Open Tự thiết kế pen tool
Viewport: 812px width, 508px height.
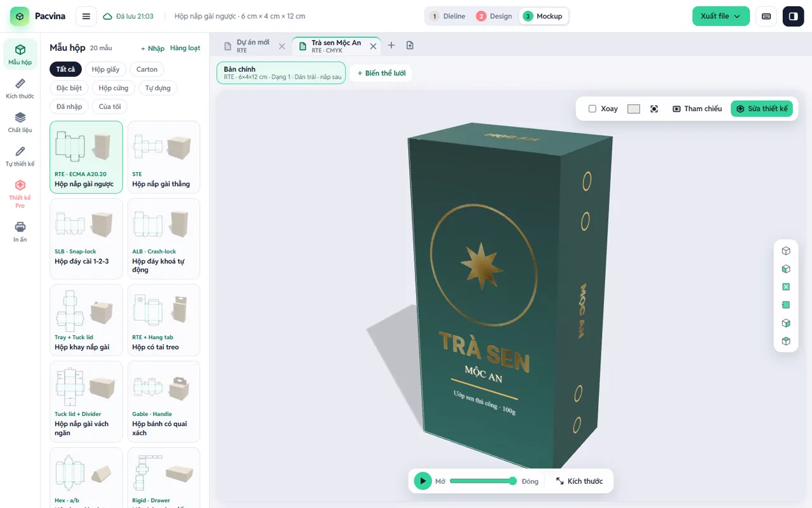point(20,156)
